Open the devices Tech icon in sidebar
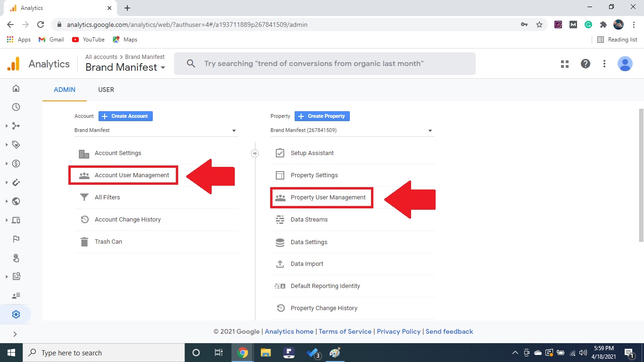 [16, 220]
